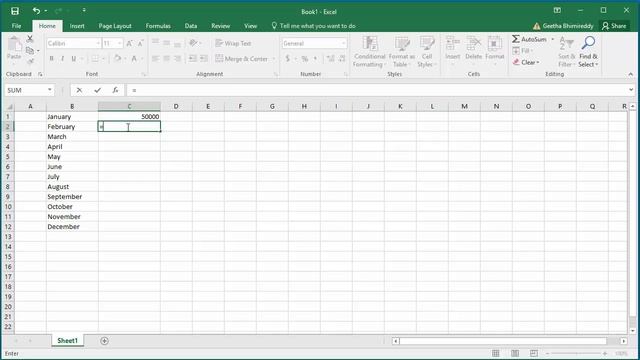The image size is (640, 360).
Task: Open the font name Calibri dropdown
Action: [98, 43]
